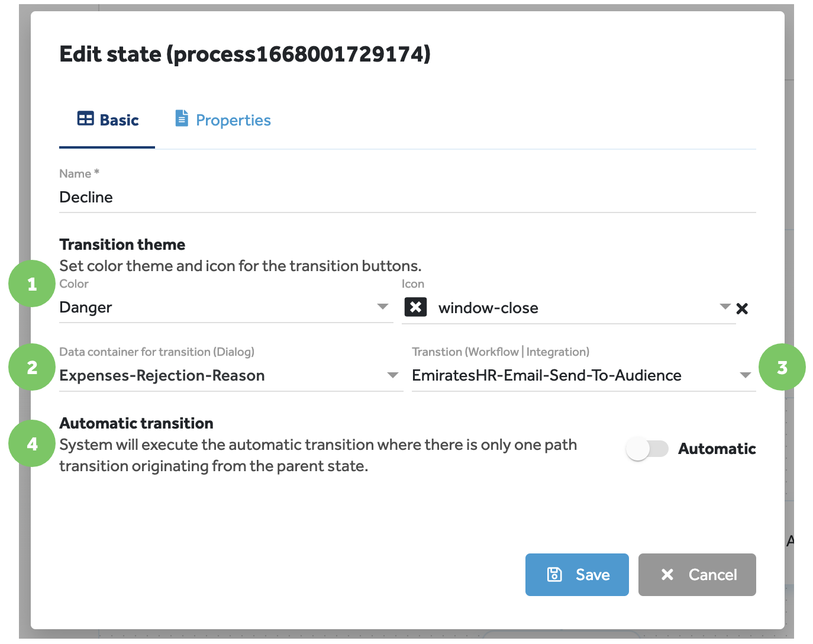Viewport: 813px width, 644px height.
Task: Click the green number 4 badge
Action: tap(31, 444)
